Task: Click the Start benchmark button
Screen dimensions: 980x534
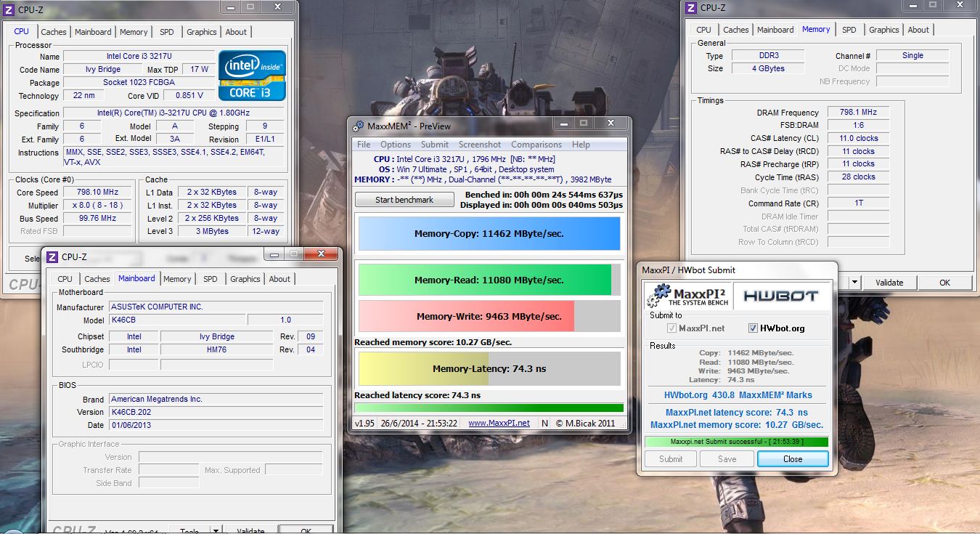Action: 404,200
